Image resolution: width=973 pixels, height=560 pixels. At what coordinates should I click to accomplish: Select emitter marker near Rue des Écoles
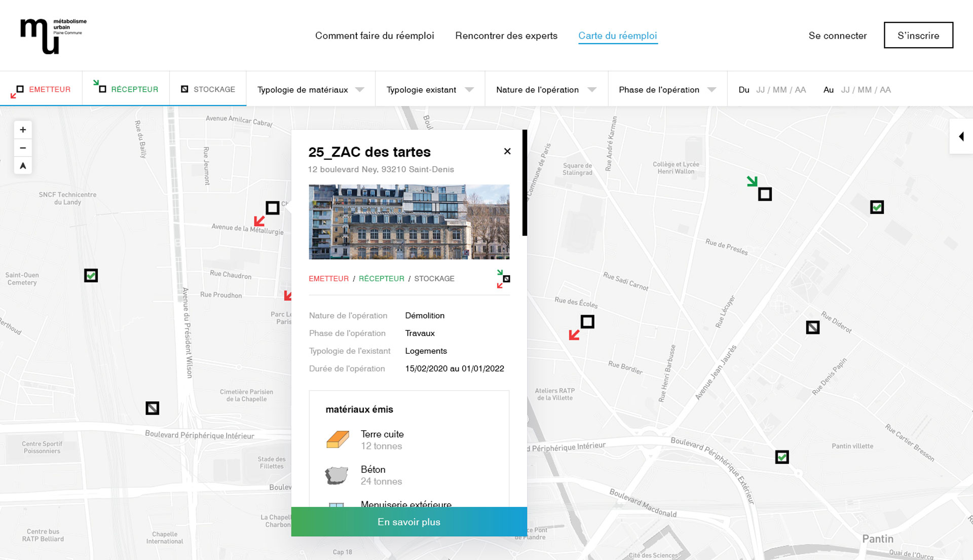point(586,322)
